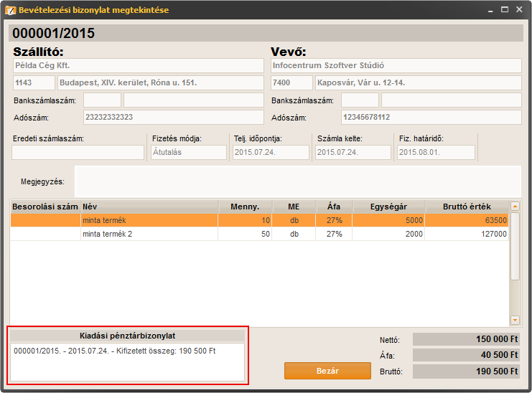This screenshot has width=532, height=393.
Task: Maximize the Bevételezési bizonylat window
Action: [x=505, y=10]
